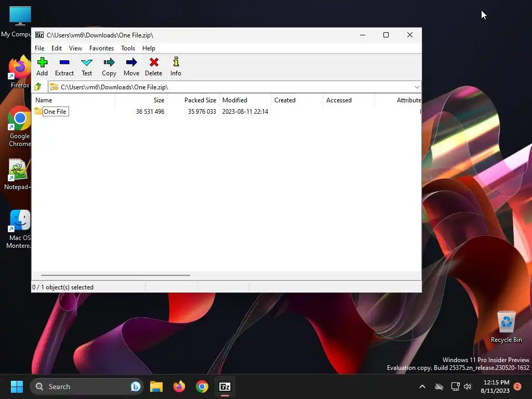Screen dimensions: 532x399
Task: Open the Windows Start menu
Action: point(17,387)
